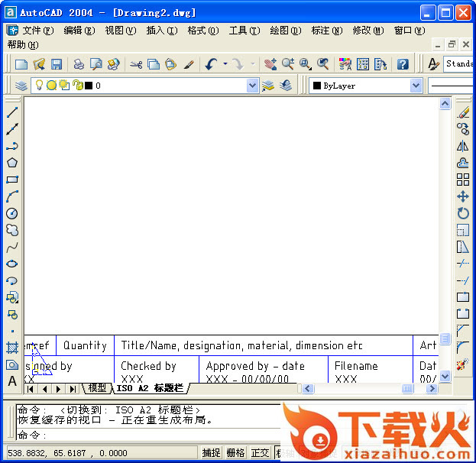
Task: Select the Construction Line tool
Action: point(12,129)
